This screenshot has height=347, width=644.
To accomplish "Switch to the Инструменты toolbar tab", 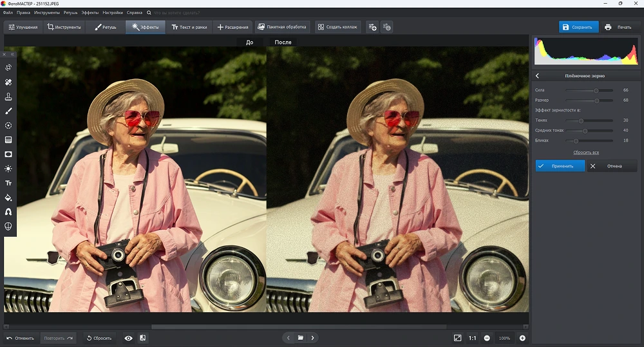I will pyautogui.click(x=64, y=27).
